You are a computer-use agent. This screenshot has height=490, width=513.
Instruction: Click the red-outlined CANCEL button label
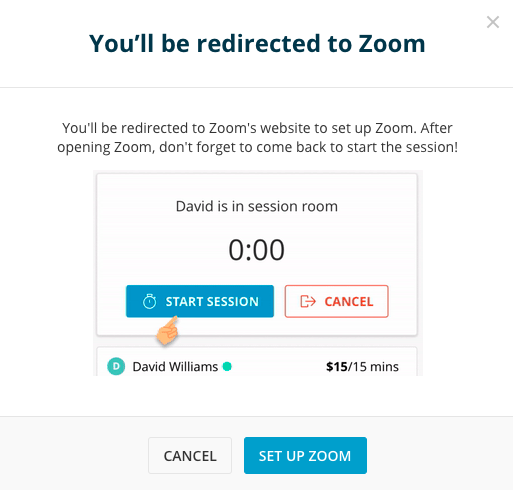[x=349, y=302]
